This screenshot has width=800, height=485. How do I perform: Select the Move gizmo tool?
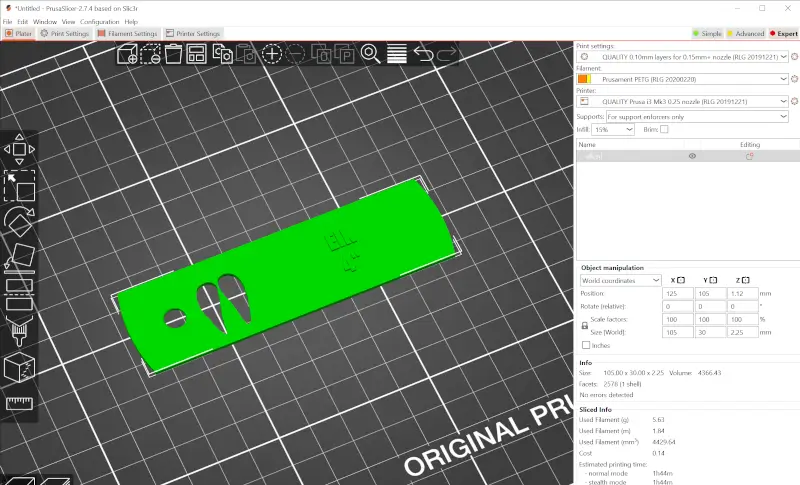coord(19,149)
